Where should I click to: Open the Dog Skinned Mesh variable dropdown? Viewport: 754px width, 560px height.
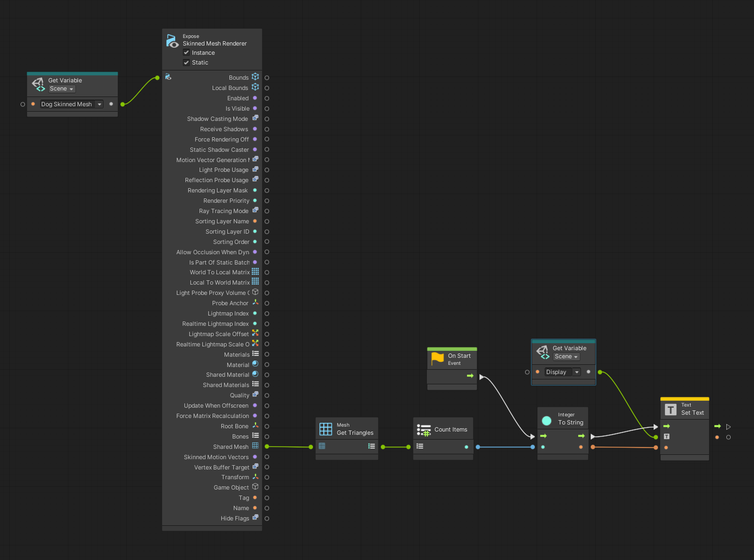tap(72, 104)
